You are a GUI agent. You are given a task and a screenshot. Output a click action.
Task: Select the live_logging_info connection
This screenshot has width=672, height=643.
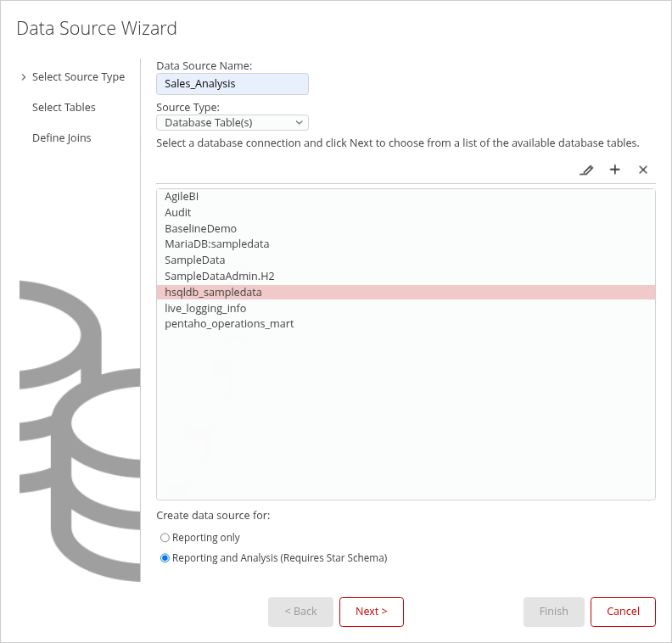pos(205,309)
